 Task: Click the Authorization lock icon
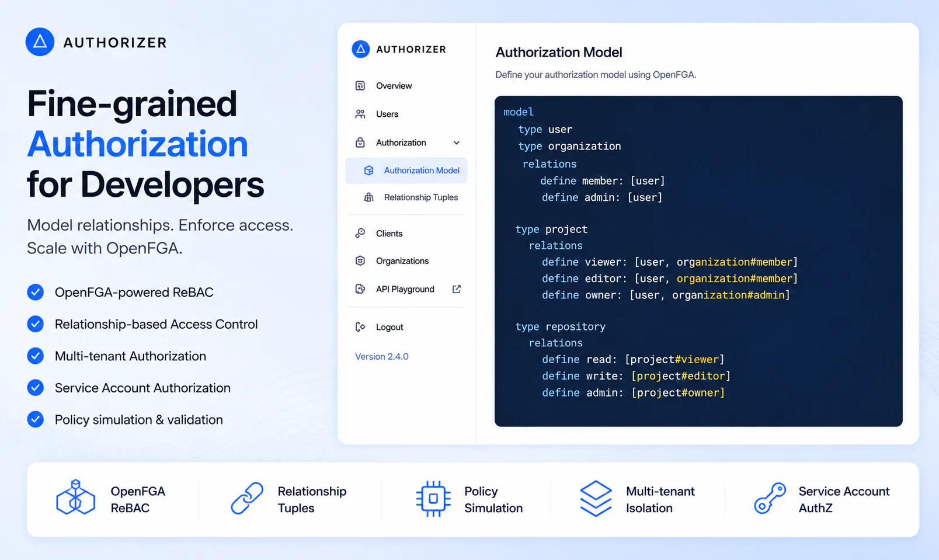[360, 142]
